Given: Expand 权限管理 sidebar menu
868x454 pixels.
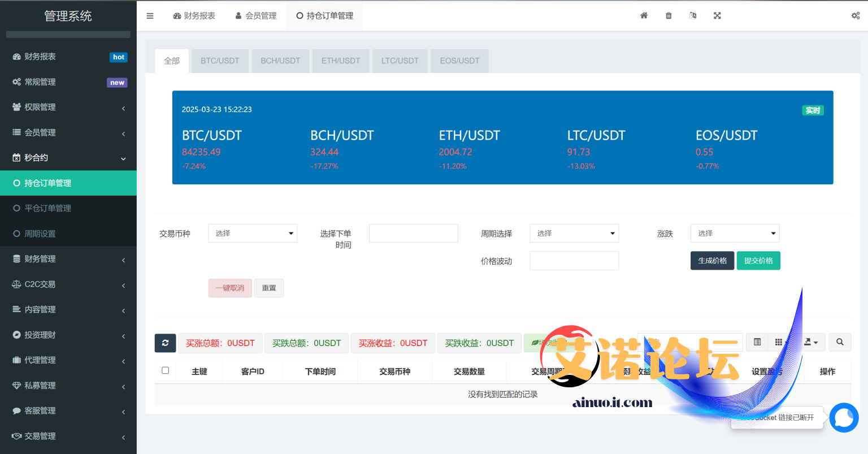Looking at the screenshot, I should (68, 107).
